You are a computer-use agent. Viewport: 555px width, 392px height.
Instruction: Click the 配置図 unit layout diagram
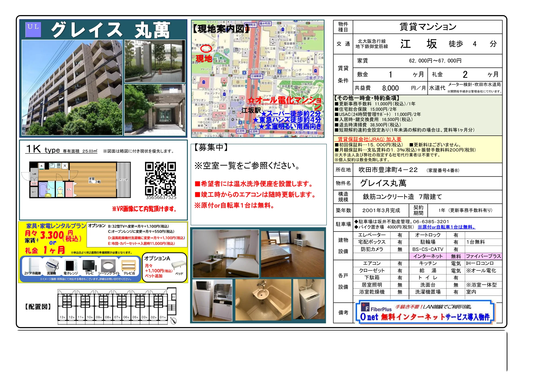[x=117, y=306]
